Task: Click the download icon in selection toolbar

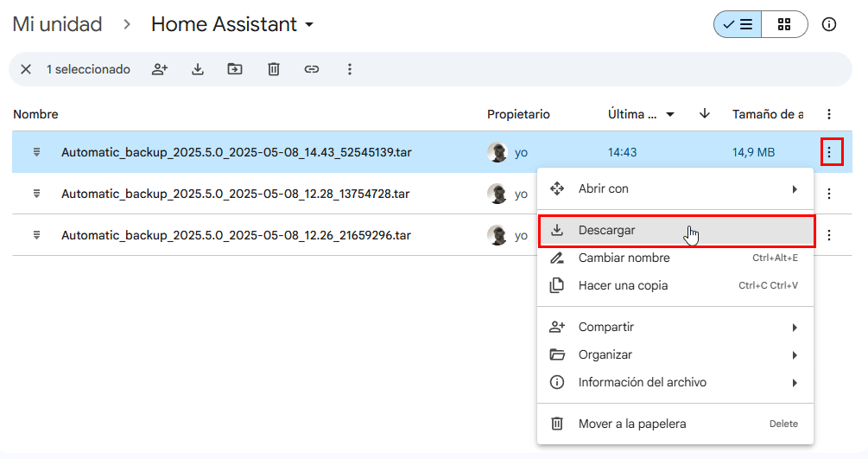Action: point(198,69)
